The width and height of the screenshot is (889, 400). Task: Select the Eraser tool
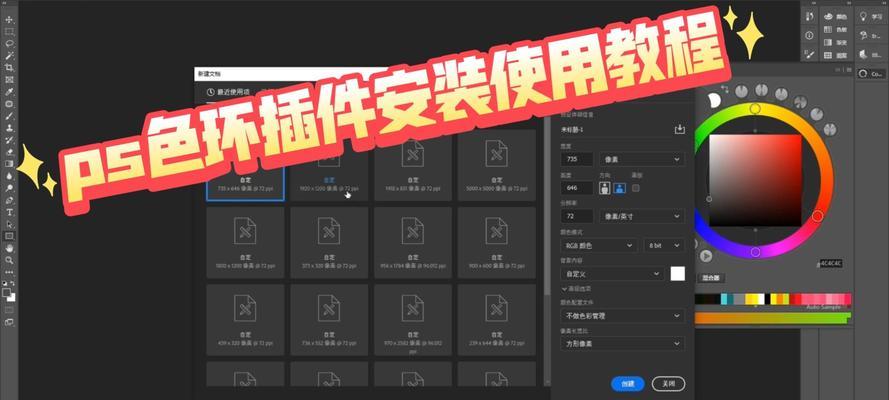(x=10, y=152)
